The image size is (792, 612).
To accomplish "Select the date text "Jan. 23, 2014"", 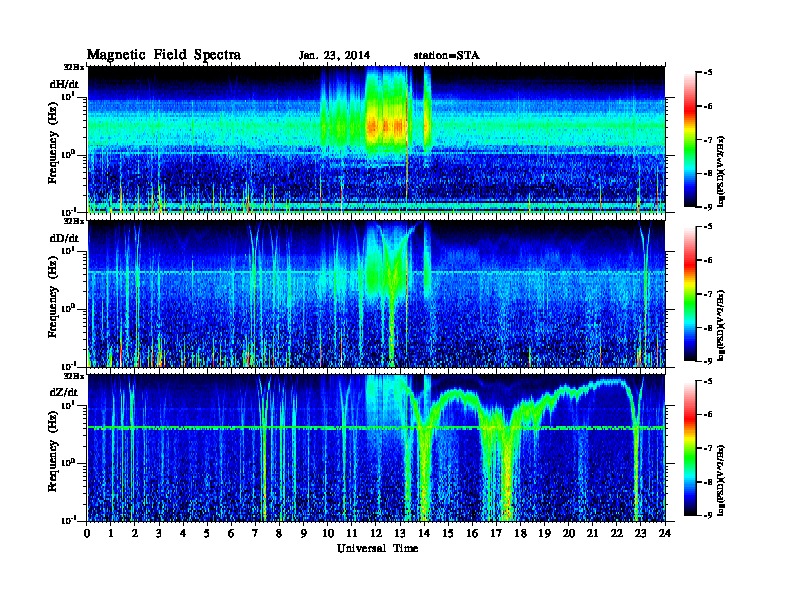I will [x=334, y=56].
